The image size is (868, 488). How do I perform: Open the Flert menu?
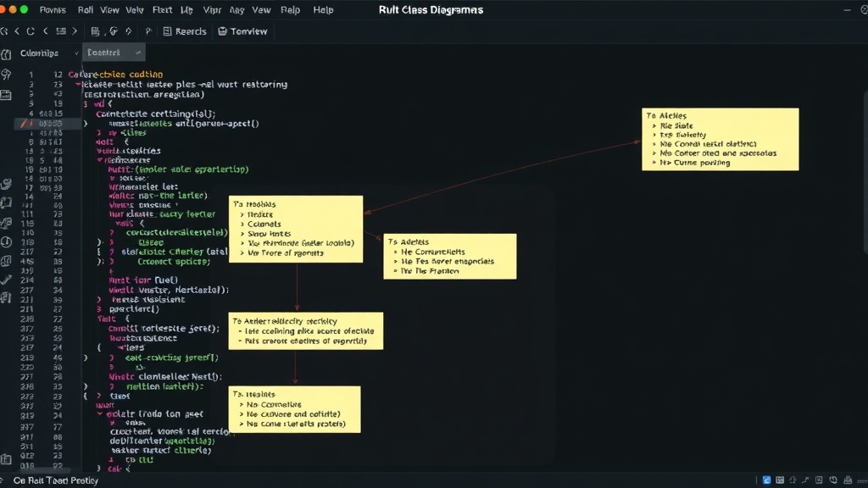pos(162,10)
